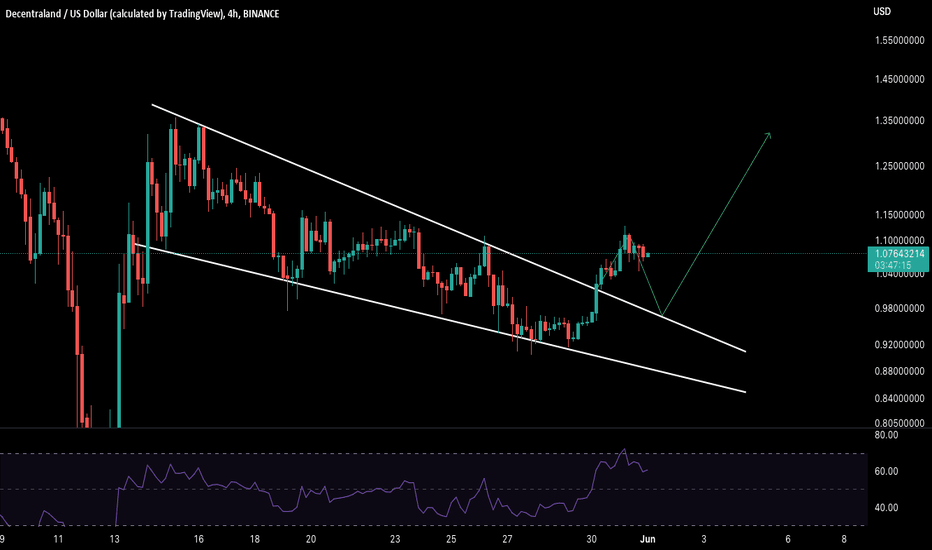The width and height of the screenshot is (932, 550).
Task: Click the candle countdown timer 03:47:15
Action: (893, 265)
